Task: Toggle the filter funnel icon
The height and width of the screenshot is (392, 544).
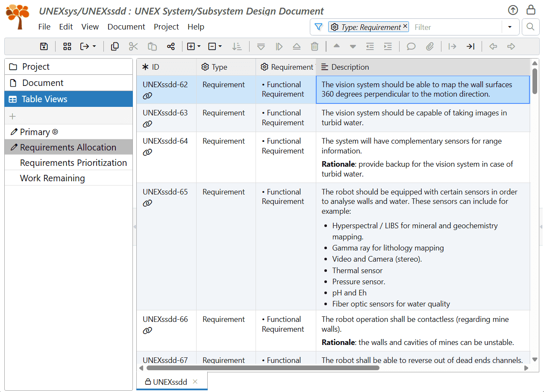Action: click(x=318, y=27)
